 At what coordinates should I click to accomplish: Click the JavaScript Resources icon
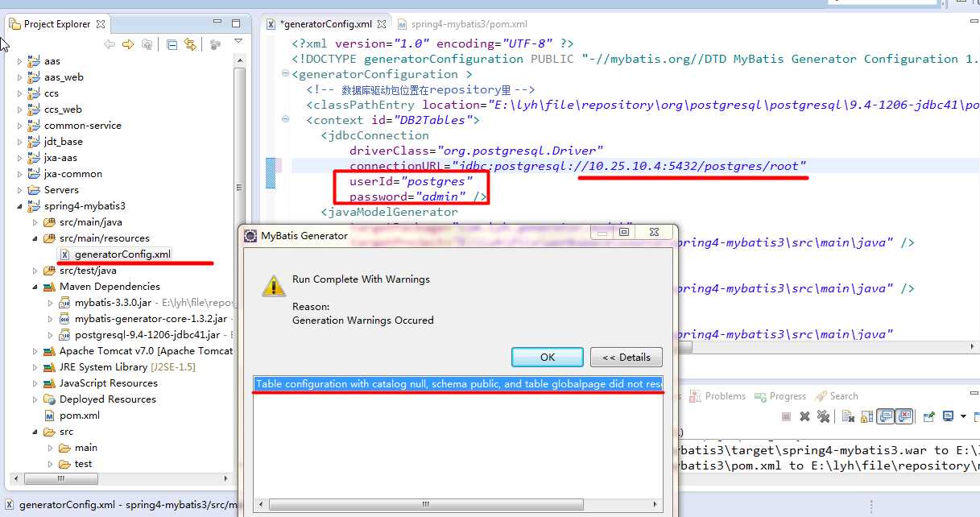tap(50, 383)
